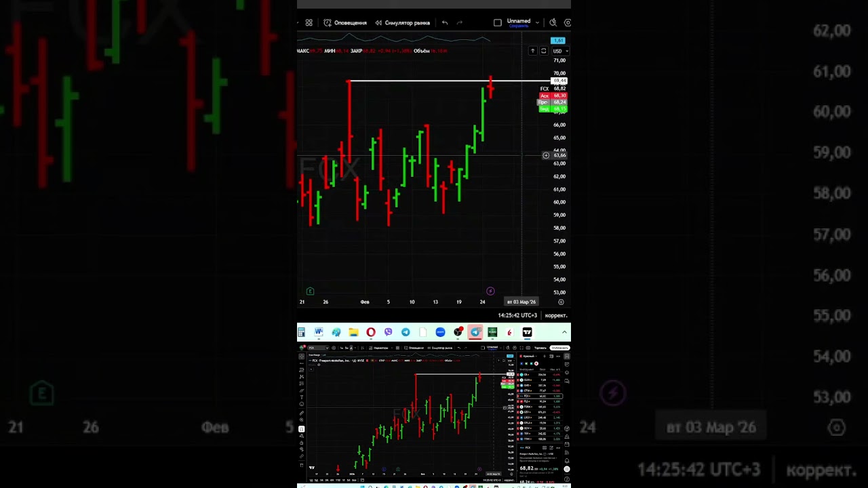
Task: Click the undo arrow in enlarged toolbar
Action: tap(445, 22)
